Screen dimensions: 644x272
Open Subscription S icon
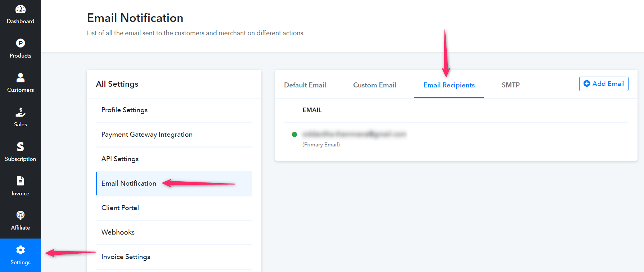point(21,146)
